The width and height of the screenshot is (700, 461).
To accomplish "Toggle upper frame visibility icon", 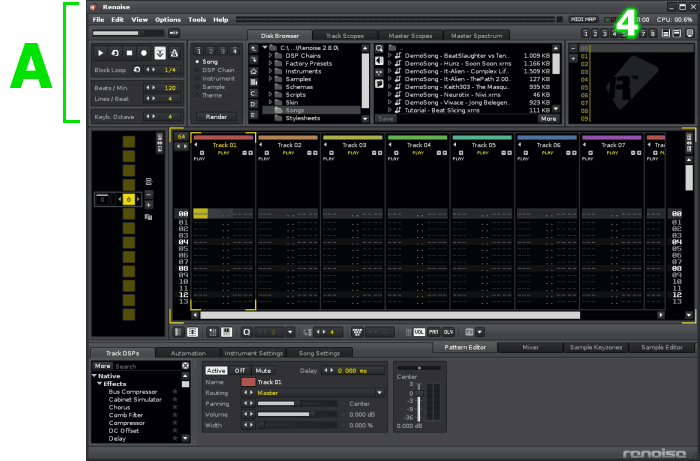I will pyautogui.click(x=666, y=33).
